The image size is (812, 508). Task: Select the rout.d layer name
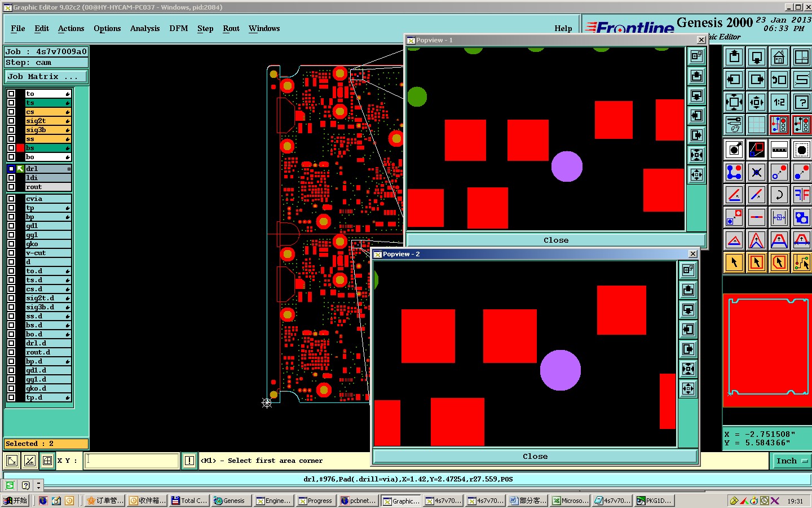click(x=48, y=352)
